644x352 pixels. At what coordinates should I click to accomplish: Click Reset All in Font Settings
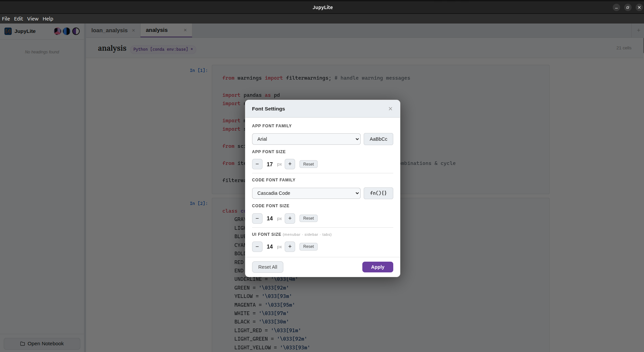pyautogui.click(x=267, y=267)
